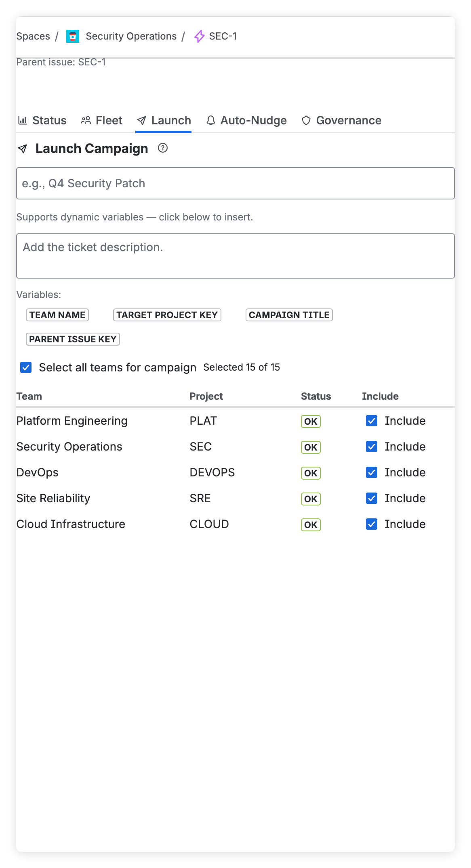Click the help icon beside Launch Campaign

(x=163, y=148)
